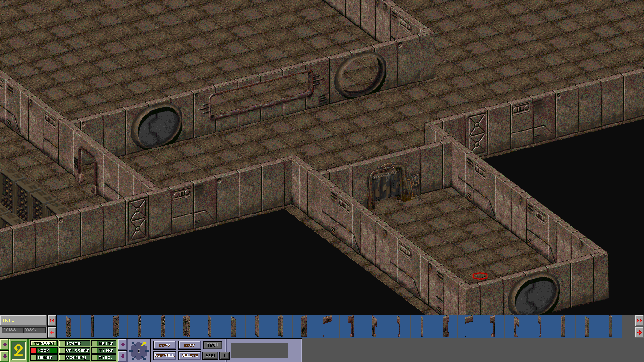
Task: Step palette forward with the single right arrow
Action: (x=639, y=332)
